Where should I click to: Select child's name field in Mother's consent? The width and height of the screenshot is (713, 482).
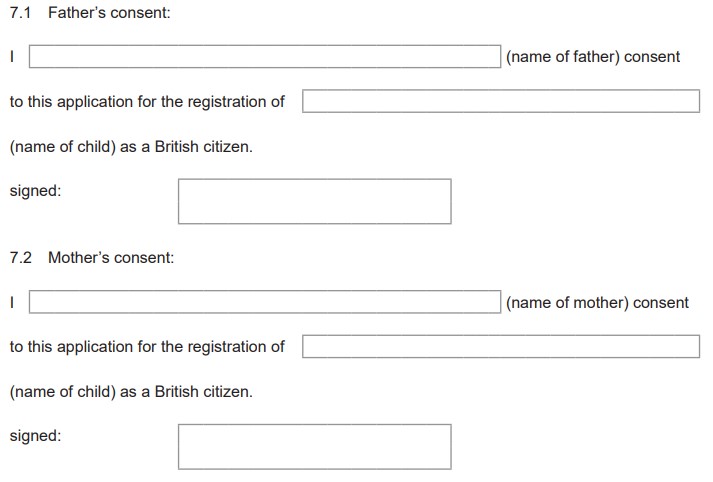click(500, 346)
